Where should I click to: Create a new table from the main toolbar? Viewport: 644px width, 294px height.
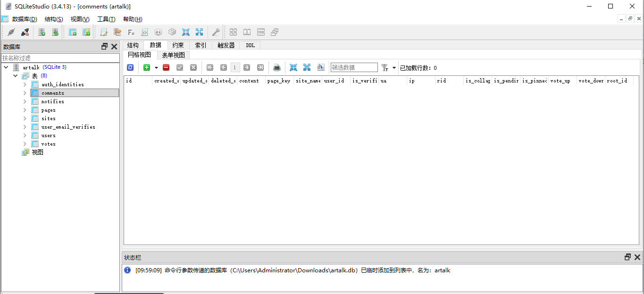(73, 32)
